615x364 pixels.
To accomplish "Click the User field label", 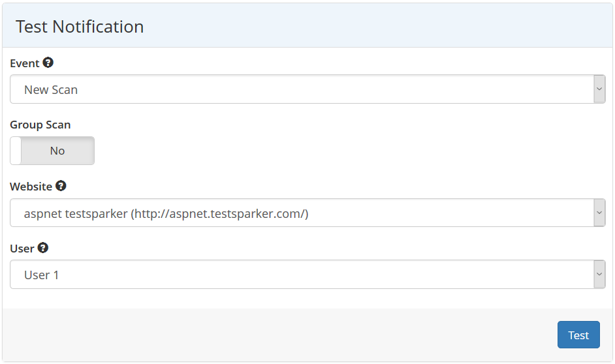I will pyautogui.click(x=22, y=249).
